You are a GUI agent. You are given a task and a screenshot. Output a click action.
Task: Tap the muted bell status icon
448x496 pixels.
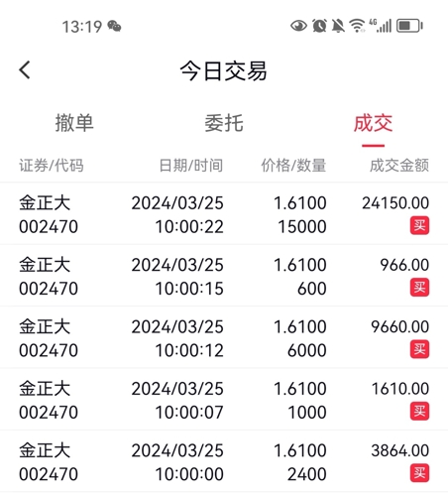pyautogui.click(x=338, y=26)
